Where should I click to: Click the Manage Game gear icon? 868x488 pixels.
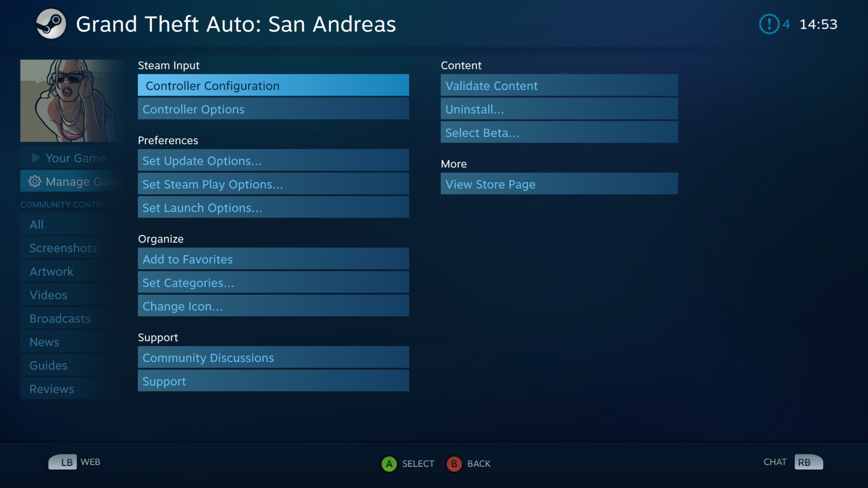(35, 182)
